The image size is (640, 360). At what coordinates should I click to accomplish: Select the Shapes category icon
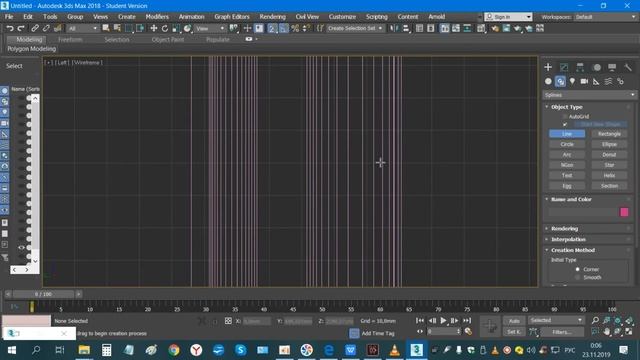click(560, 81)
